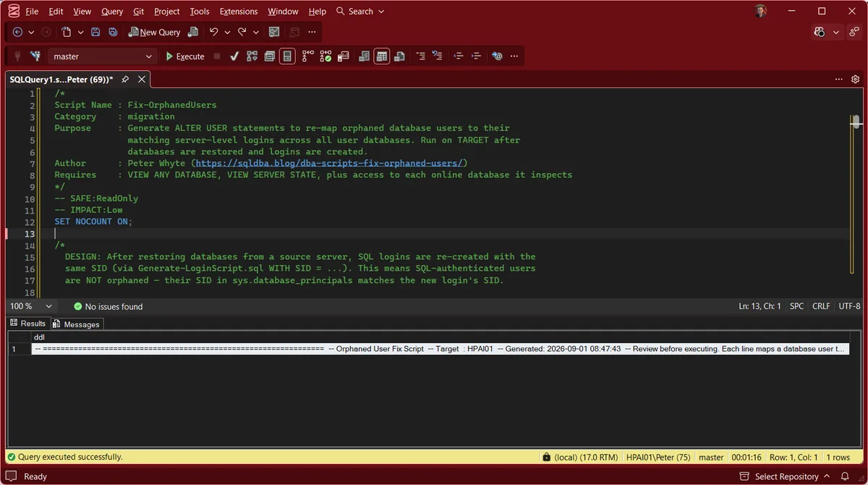Image resolution: width=868 pixels, height=485 pixels.
Task: Click the app logo in the title bar
Action: click(12, 11)
